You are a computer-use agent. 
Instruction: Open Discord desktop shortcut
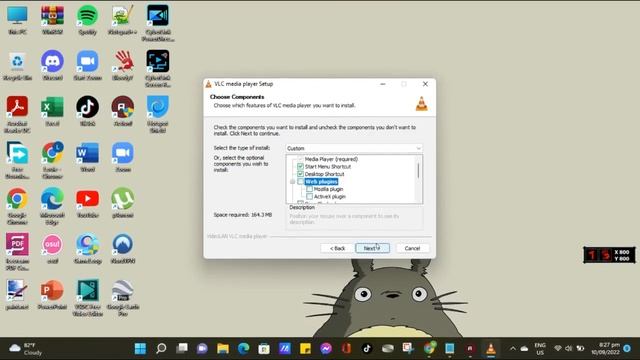point(52,66)
